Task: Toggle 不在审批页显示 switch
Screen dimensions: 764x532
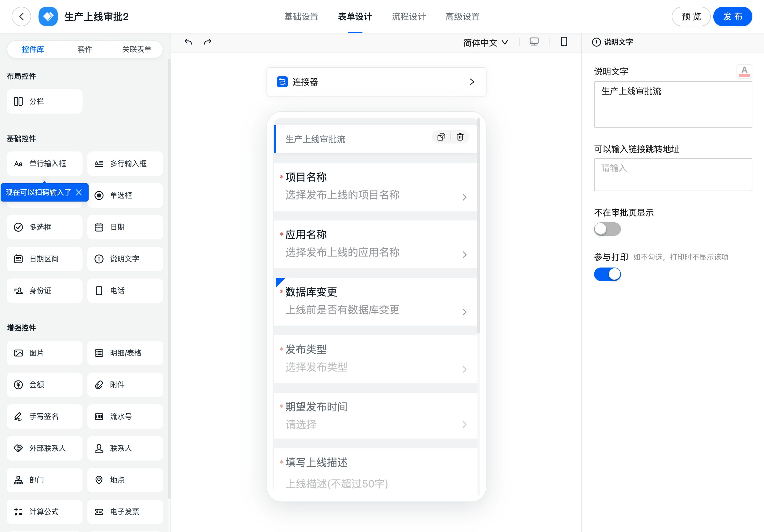Action: [x=607, y=229]
